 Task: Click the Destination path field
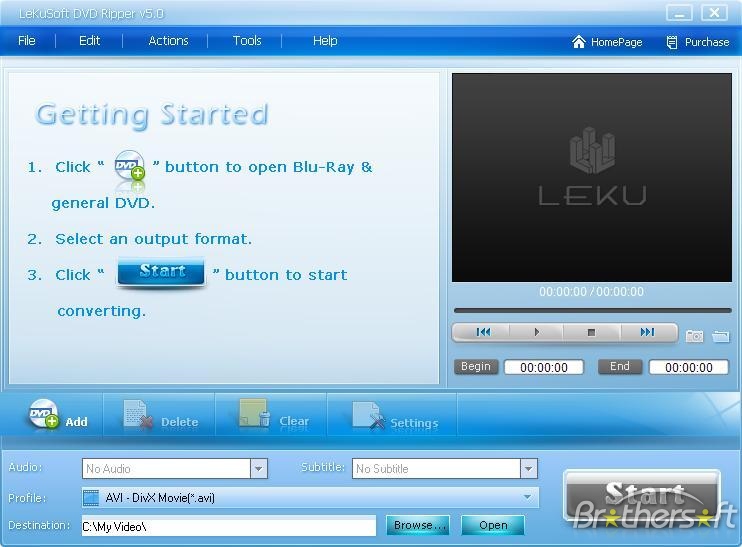(229, 526)
